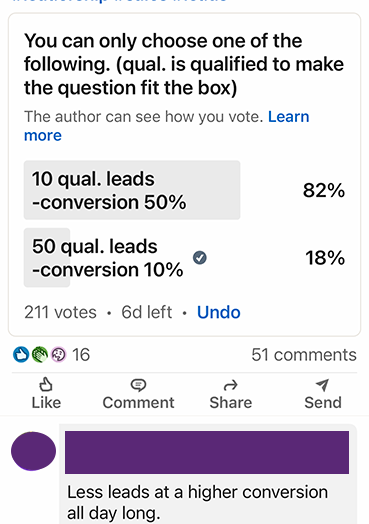View the 16 reactions count
The width and height of the screenshot is (369, 524).
81,355
